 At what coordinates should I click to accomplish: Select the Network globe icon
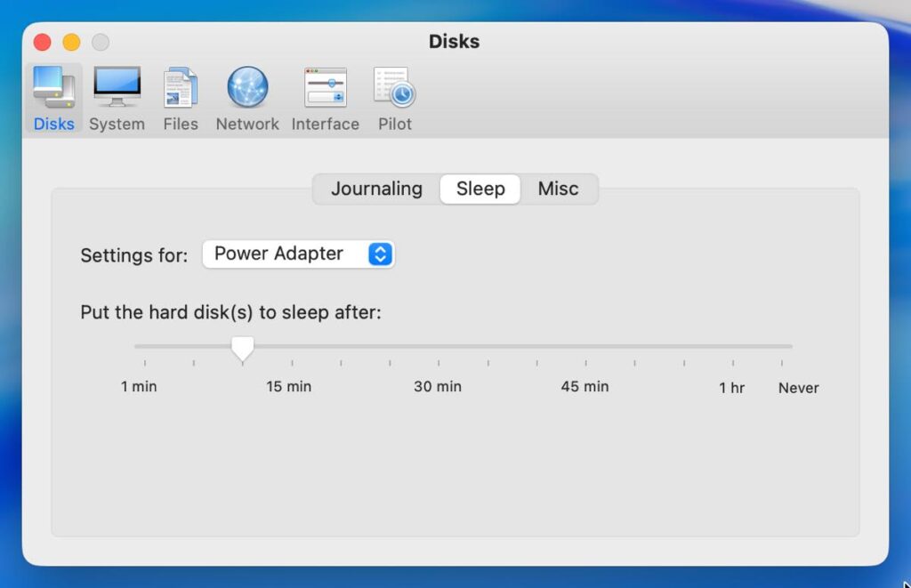(247, 89)
